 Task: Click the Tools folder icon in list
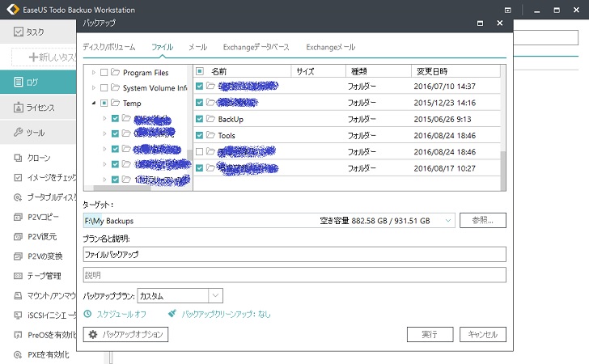210,135
